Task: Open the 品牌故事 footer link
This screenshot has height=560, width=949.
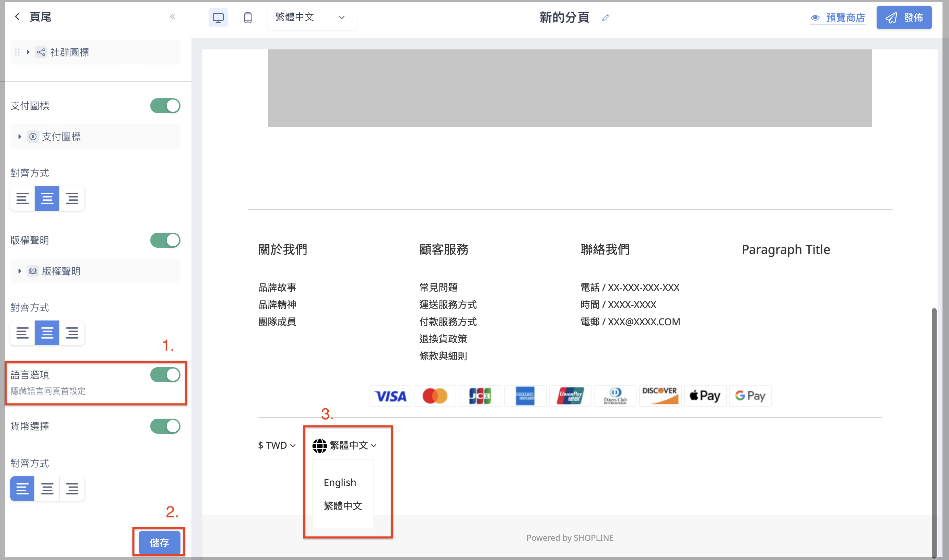Action: (277, 287)
